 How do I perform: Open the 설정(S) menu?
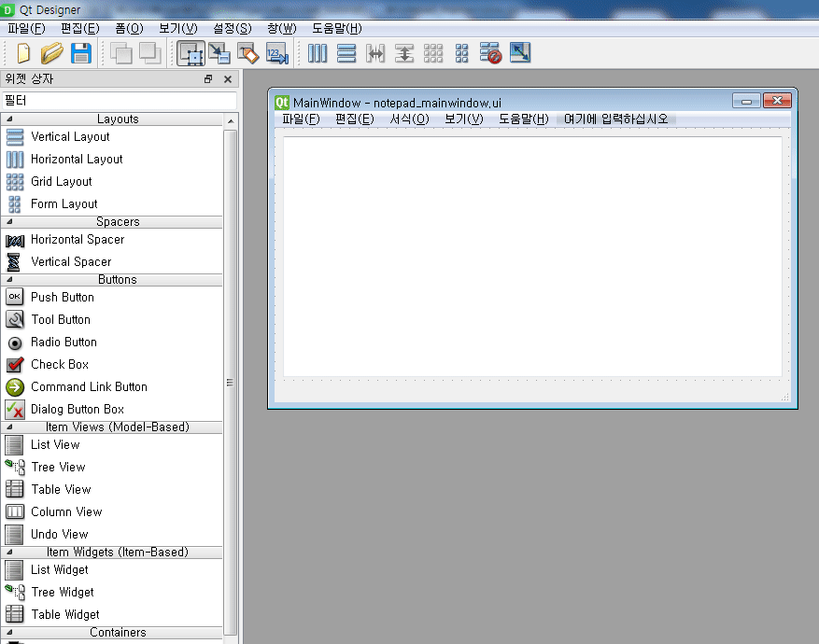(233, 29)
